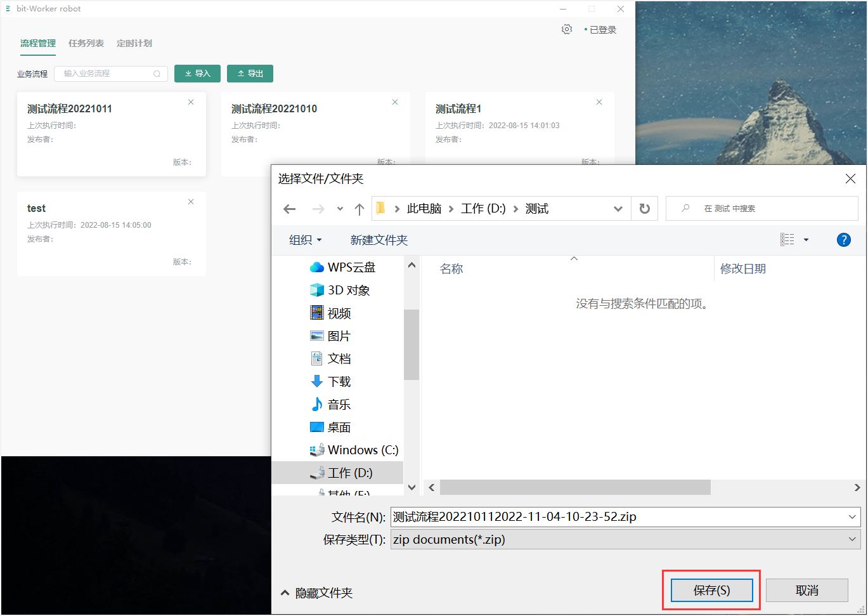Remove the test process card
This screenshot has height=616, width=868.
pyautogui.click(x=191, y=202)
